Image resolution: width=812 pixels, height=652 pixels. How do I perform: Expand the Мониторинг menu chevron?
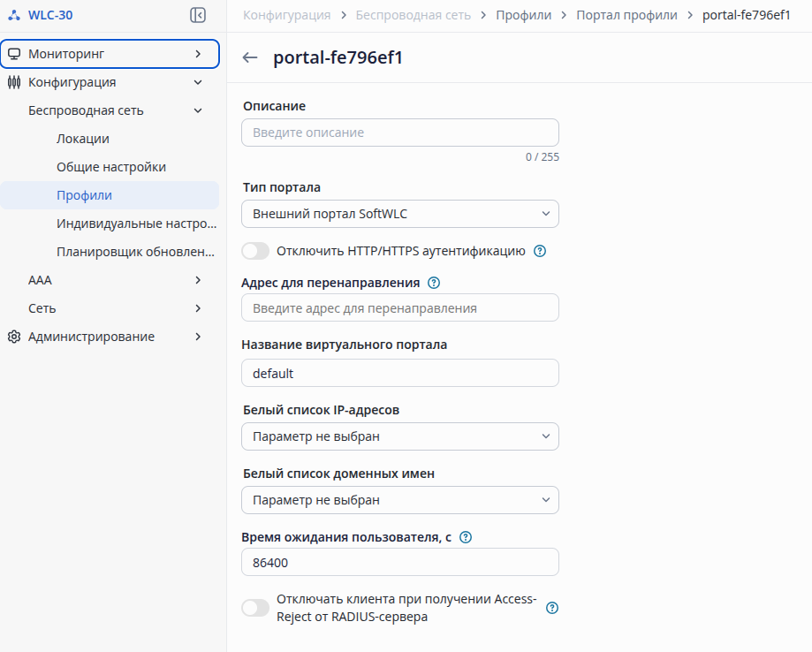click(x=198, y=54)
